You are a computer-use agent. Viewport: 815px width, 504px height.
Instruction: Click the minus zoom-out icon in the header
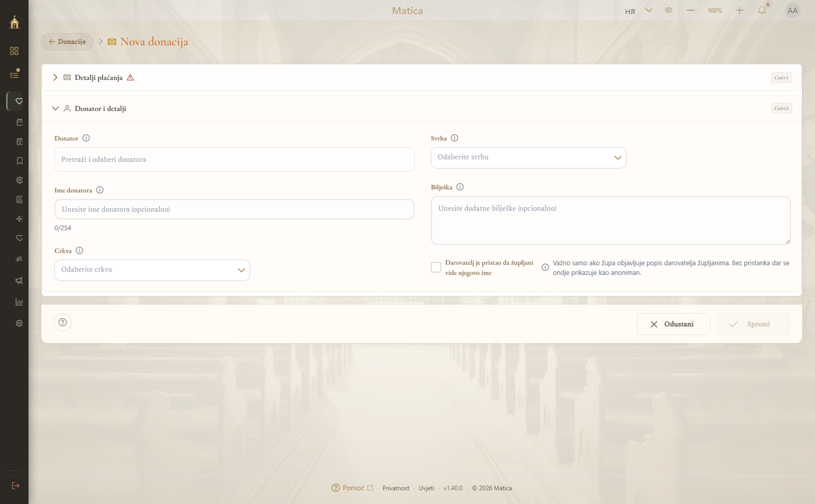(691, 10)
